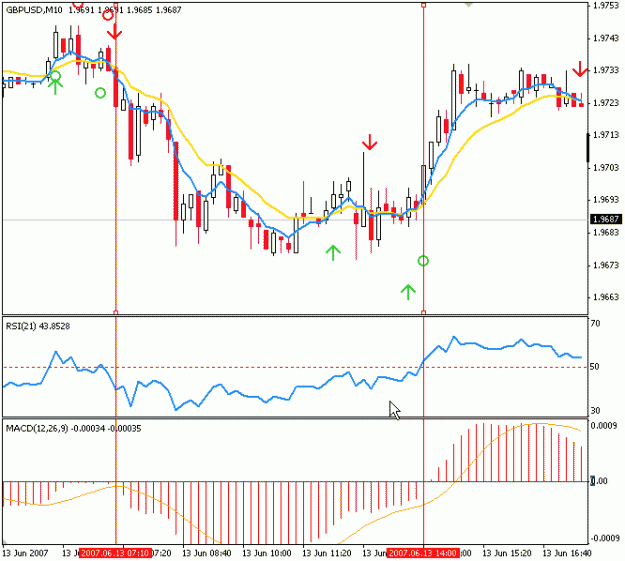
Task: Click the 1.9733 price axis value
Action: pyautogui.click(x=606, y=70)
